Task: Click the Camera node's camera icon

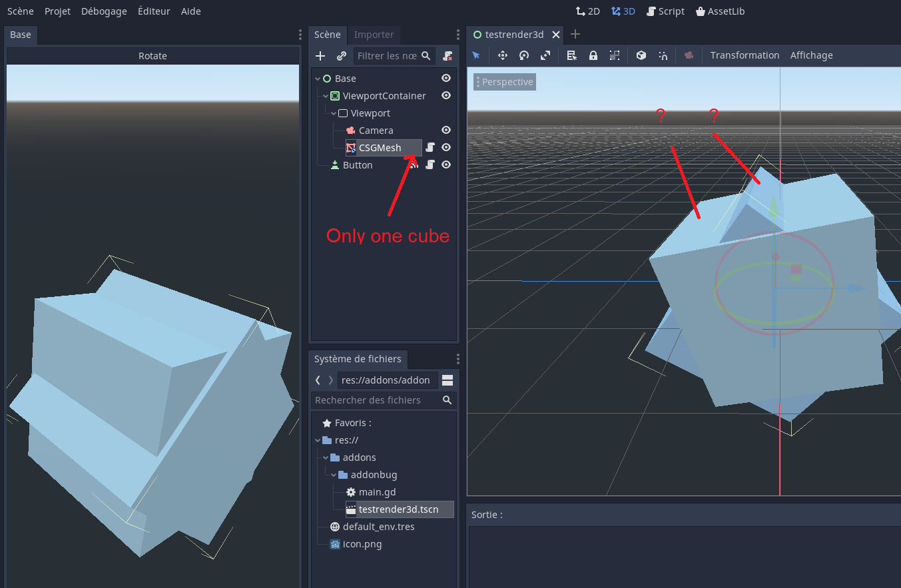Action: [351, 131]
